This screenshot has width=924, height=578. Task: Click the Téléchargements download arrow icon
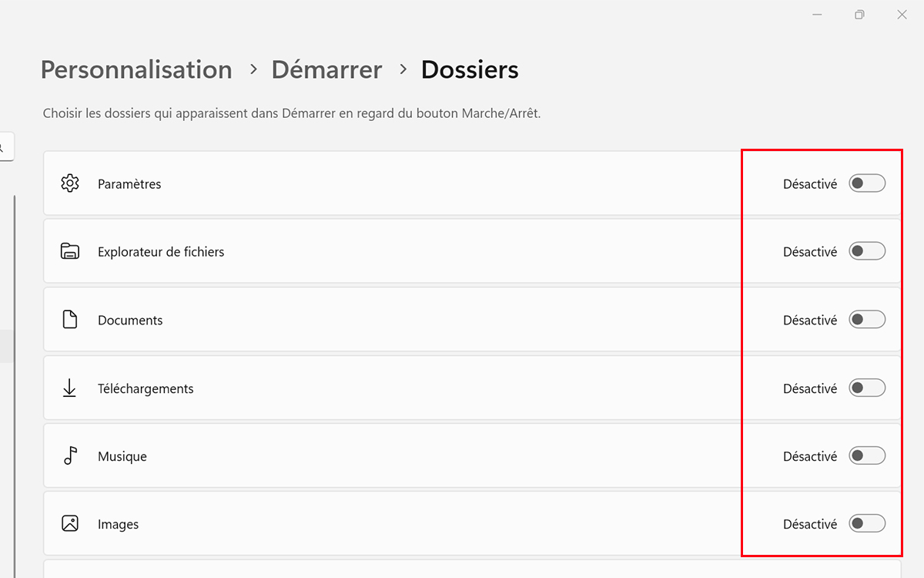tap(69, 388)
